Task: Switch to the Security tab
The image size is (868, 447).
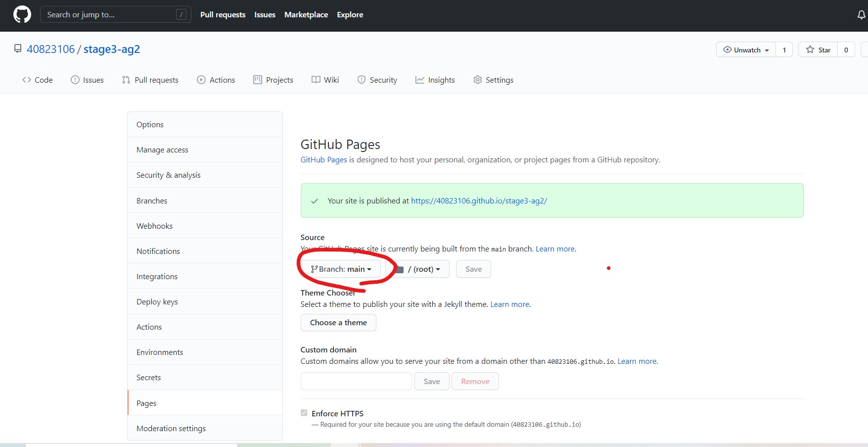Action: (377, 80)
